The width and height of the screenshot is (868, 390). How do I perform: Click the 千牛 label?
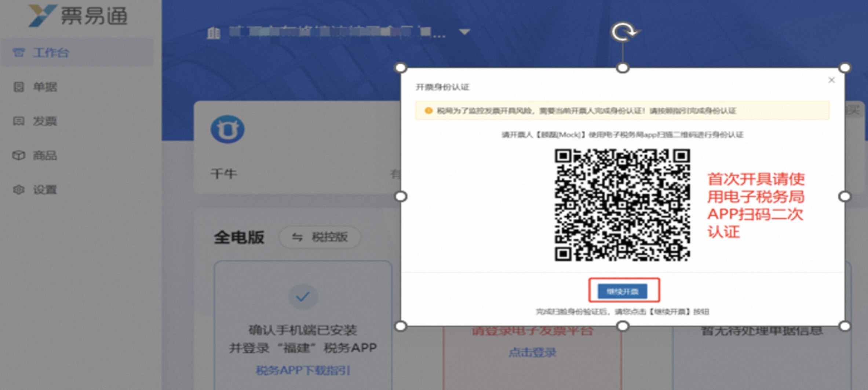(x=224, y=174)
